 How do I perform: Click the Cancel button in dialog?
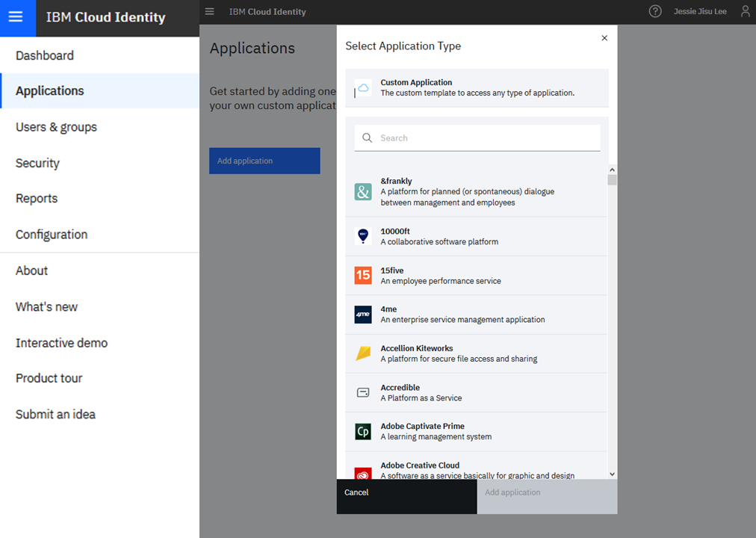[x=407, y=496]
